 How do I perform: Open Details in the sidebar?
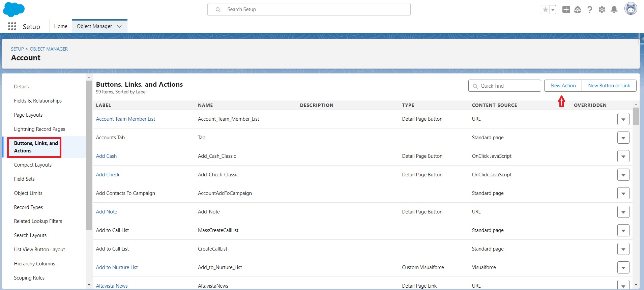point(22,87)
